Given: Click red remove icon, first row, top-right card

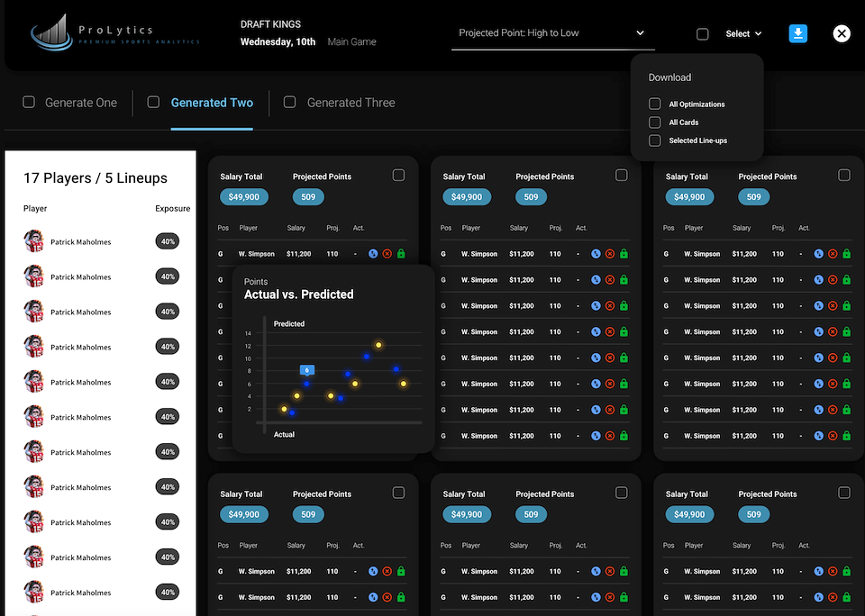Looking at the screenshot, I should [833, 254].
